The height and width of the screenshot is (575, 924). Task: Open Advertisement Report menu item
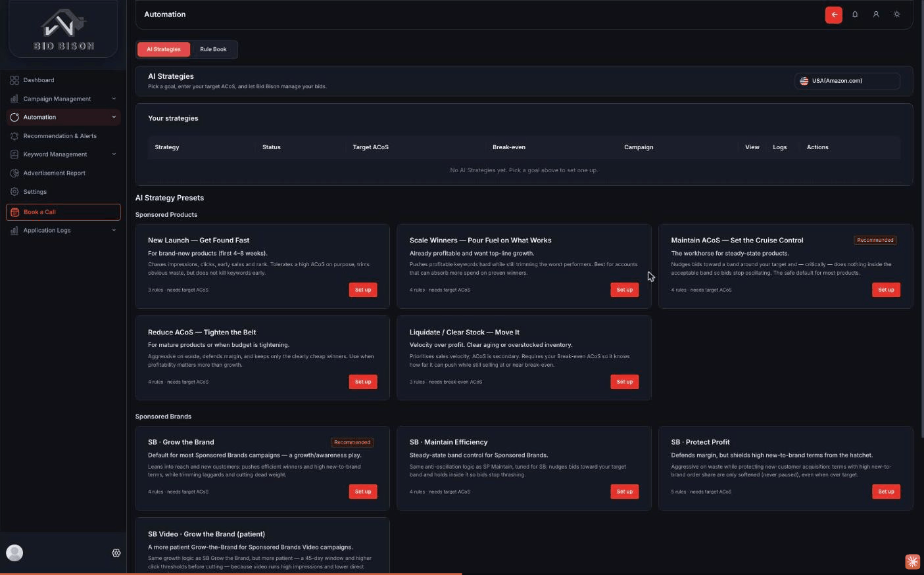pos(63,173)
